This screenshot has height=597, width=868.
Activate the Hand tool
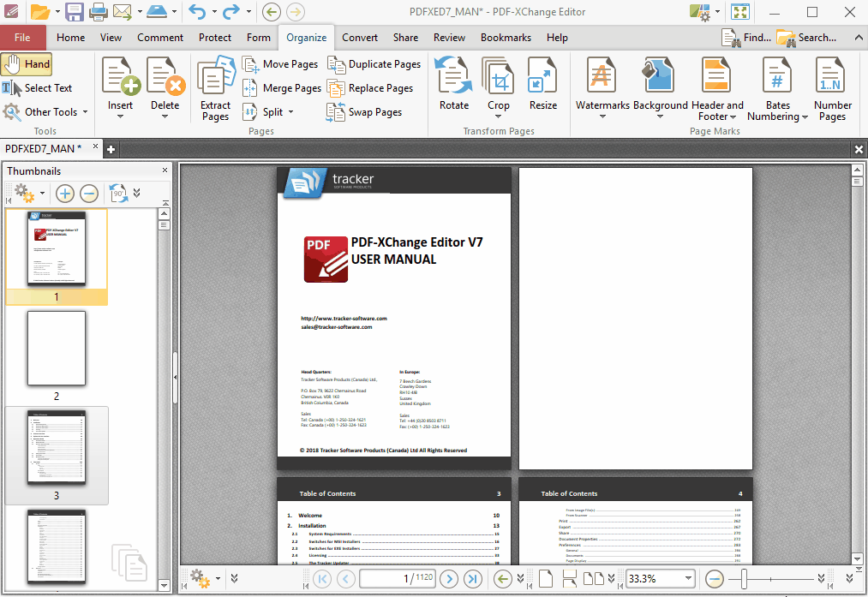(27, 64)
